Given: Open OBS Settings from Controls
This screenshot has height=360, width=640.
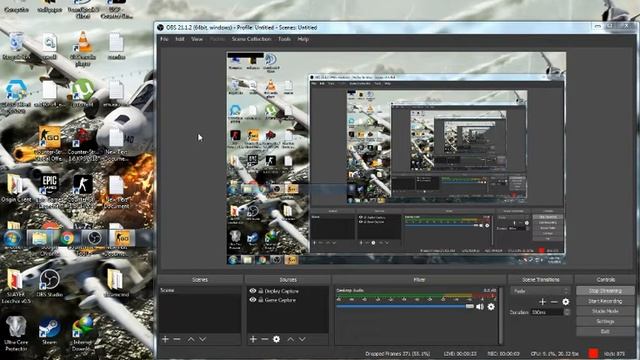Looking at the screenshot, I should [605, 322].
